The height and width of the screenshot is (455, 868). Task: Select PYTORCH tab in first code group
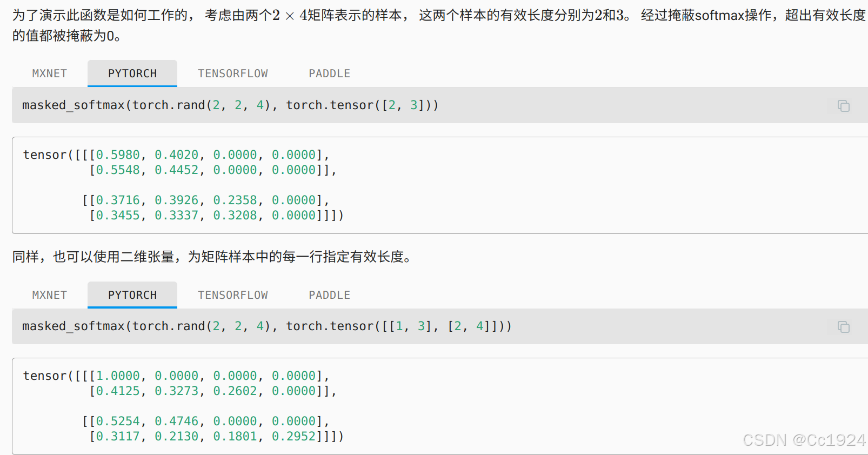click(x=132, y=73)
